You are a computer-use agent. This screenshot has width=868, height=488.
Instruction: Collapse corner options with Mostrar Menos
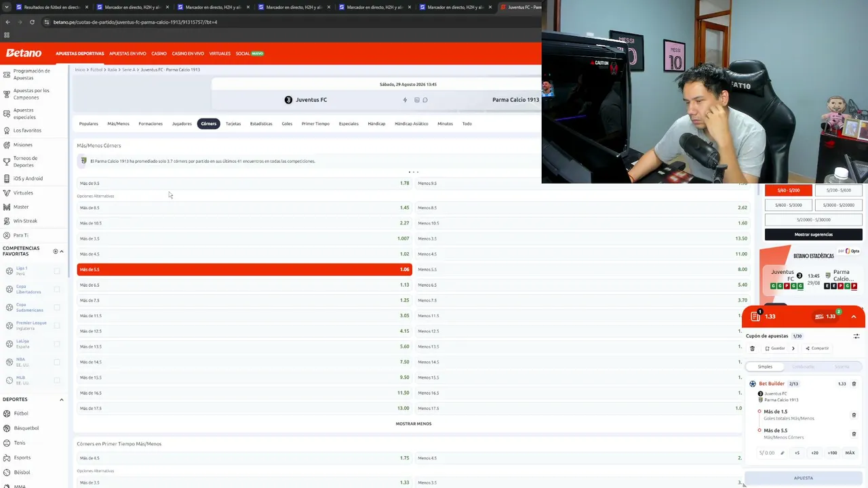414,424
